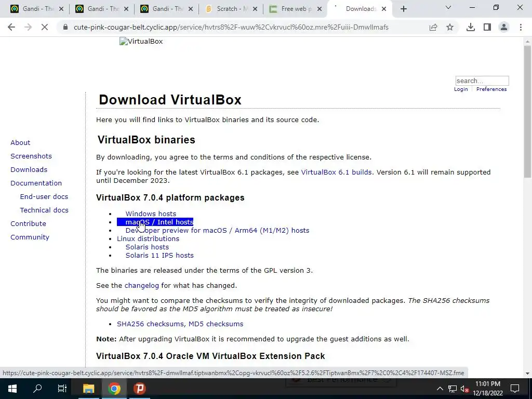This screenshot has height=399, width=532.
Task: Open Downloads in the sidebar
Action: pyautogui.click(x=29, y=170)
